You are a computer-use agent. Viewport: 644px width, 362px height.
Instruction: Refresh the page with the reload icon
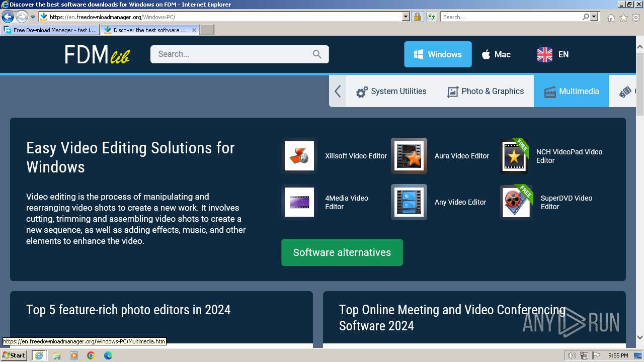pyautogui.click(x=431, y=17)
